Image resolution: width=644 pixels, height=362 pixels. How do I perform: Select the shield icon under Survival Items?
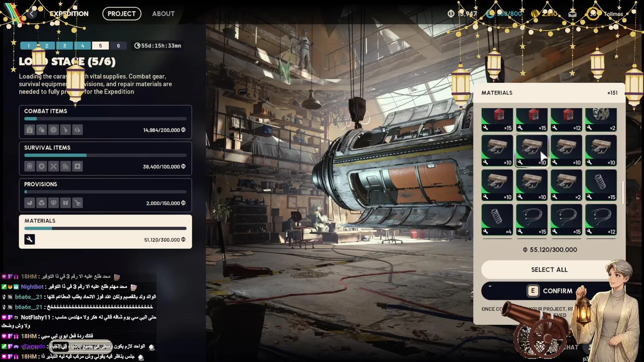pos(29,166)
